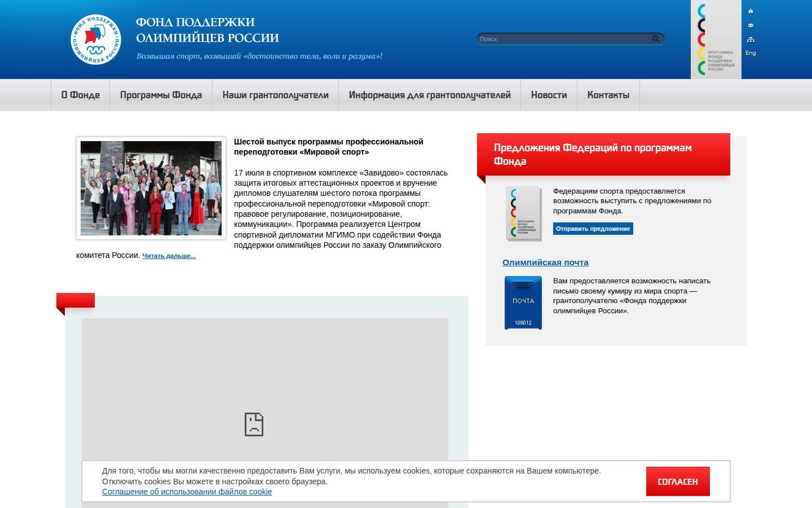The image size is (812, 508).
Task: Click the home icon in header
Action: coord(751,11)
